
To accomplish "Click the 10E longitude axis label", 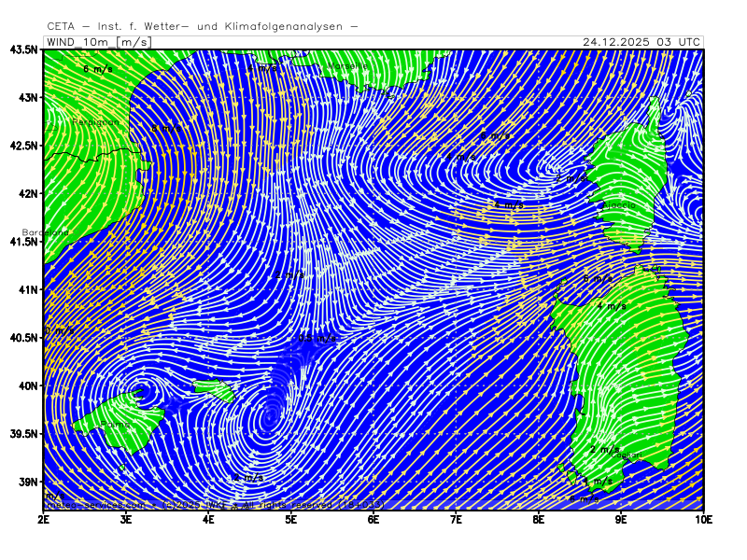I will click(x=702, y=518).
